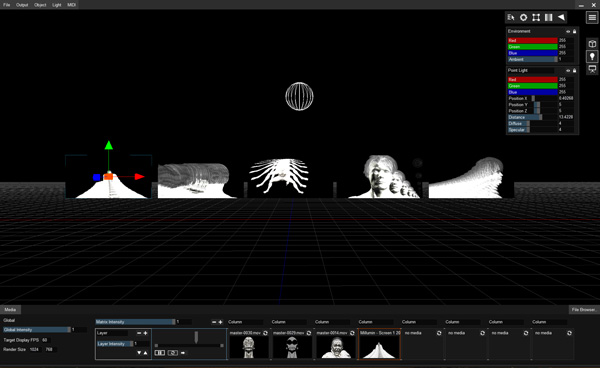Click the Media tab button
600x368 pixels.
click(10, 310)
